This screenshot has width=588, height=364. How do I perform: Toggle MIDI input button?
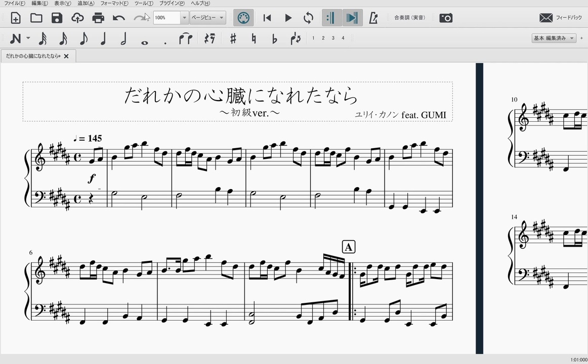coord(243,18)
